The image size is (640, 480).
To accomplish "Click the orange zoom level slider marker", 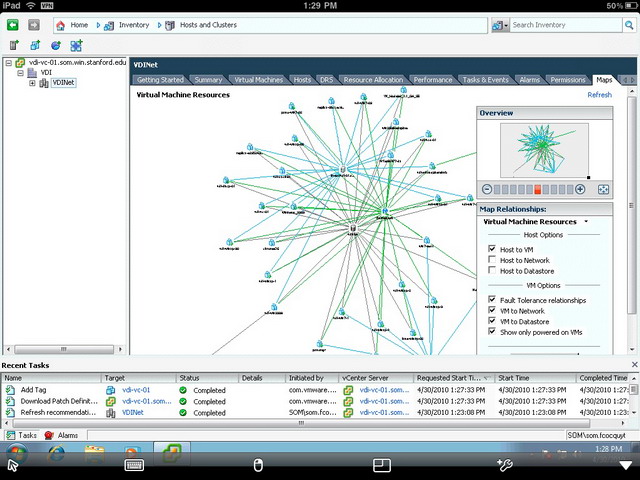I will tap(538, 189).
